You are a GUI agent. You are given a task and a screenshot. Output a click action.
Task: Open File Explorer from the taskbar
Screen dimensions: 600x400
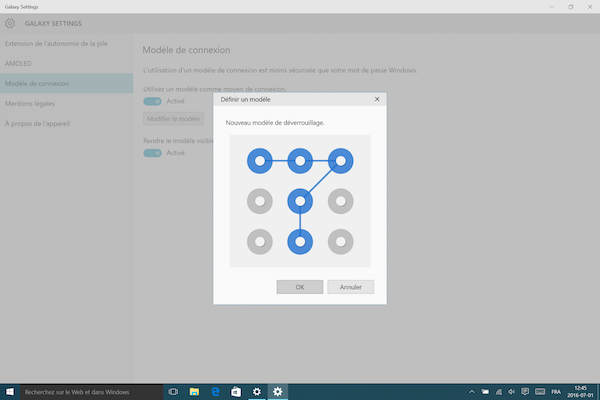[x=194, y=392]
